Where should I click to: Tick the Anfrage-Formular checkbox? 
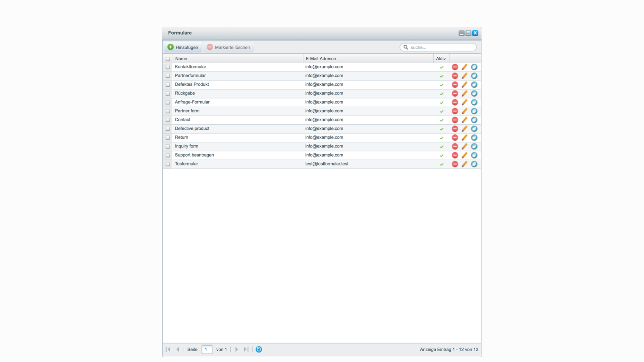click(168, 102)
